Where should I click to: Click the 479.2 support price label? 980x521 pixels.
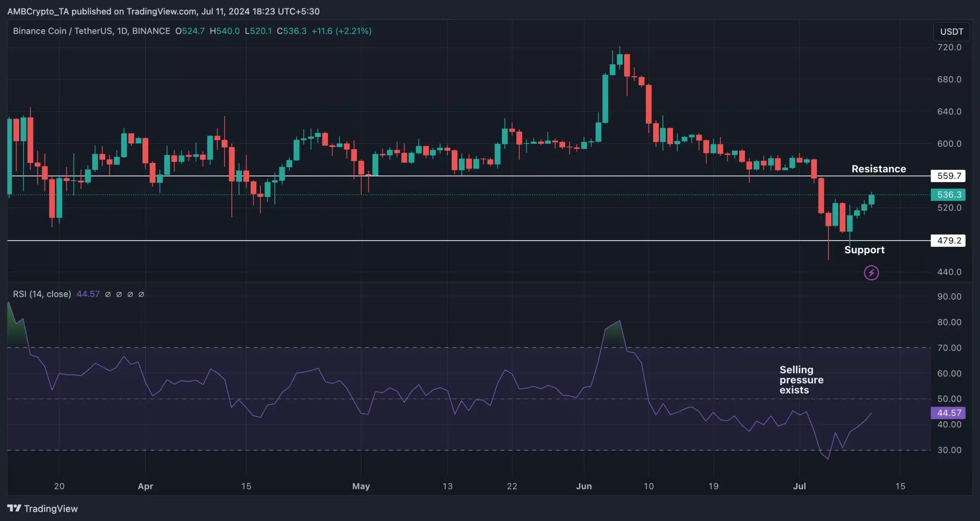tap(948, 241)
